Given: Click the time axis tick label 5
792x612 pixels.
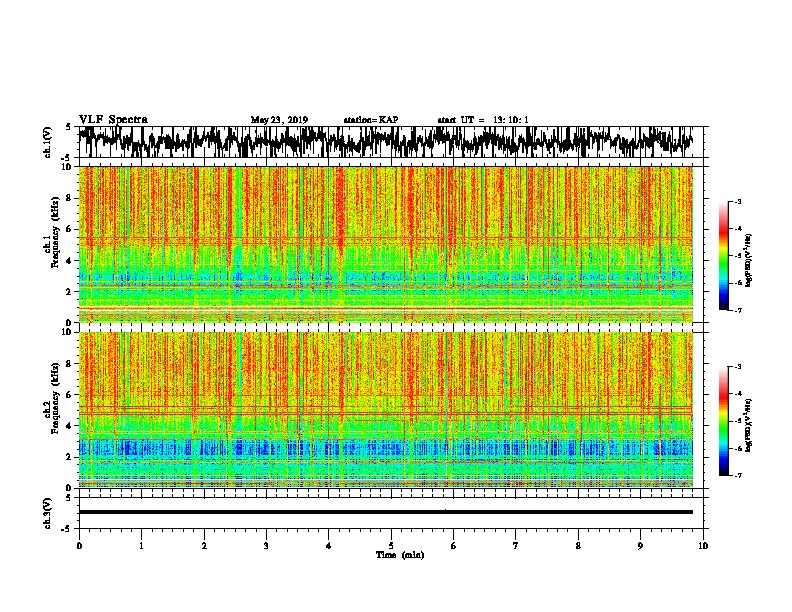Looking at the screenshot, I should click(391, 545).
